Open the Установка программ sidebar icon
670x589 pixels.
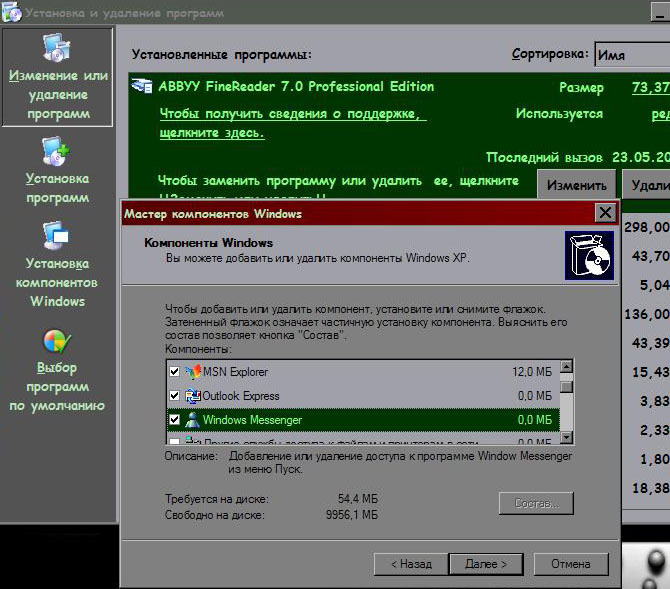point(56,151)
